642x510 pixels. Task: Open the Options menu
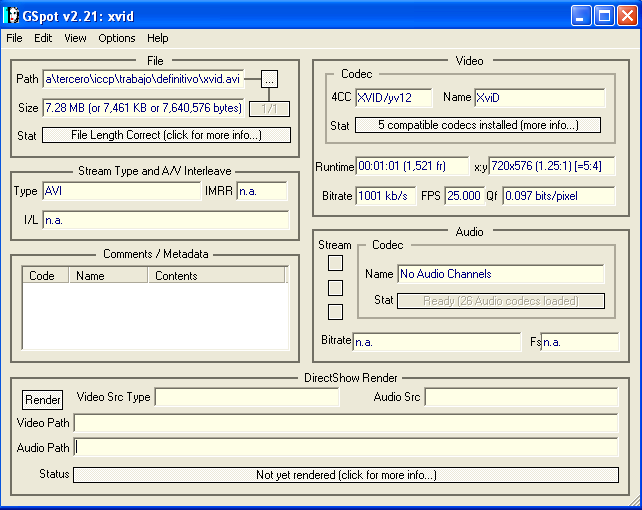point(117,38)
